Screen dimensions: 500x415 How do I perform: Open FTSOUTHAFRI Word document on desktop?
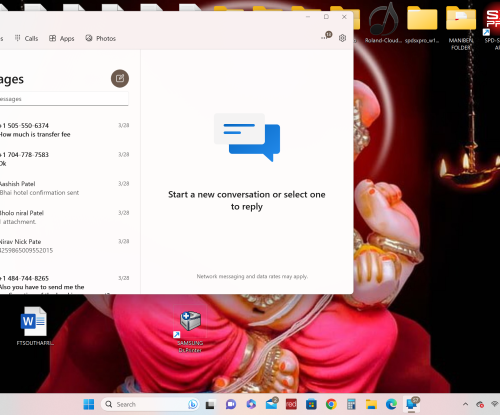pos(34,326)
